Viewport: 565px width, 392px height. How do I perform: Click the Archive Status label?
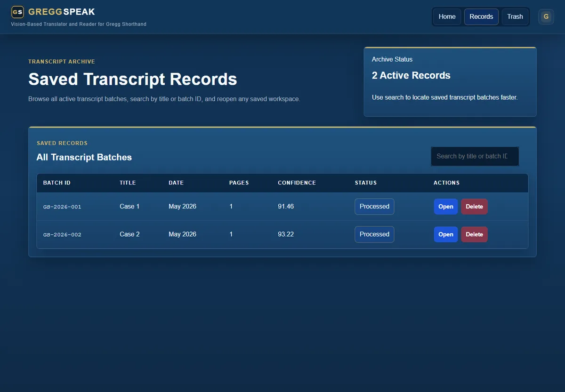(x=392, y=59)
